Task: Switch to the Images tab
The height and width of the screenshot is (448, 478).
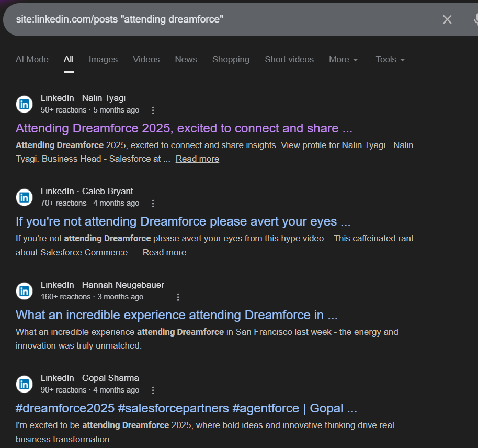Action: coord(103,60)
